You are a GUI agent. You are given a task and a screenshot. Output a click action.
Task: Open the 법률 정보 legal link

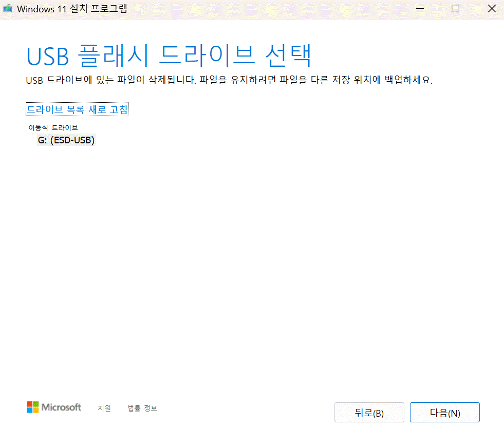(x=142, y=408)
